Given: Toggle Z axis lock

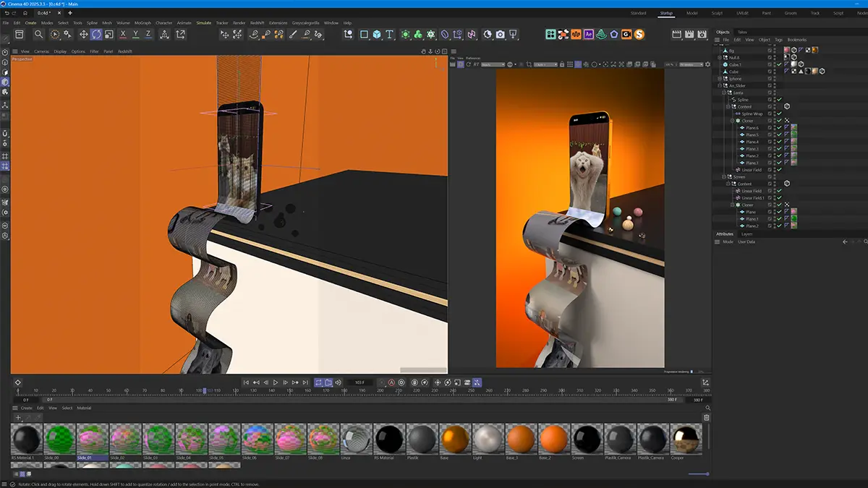Looking at the screenshot, I should point(148,34).
